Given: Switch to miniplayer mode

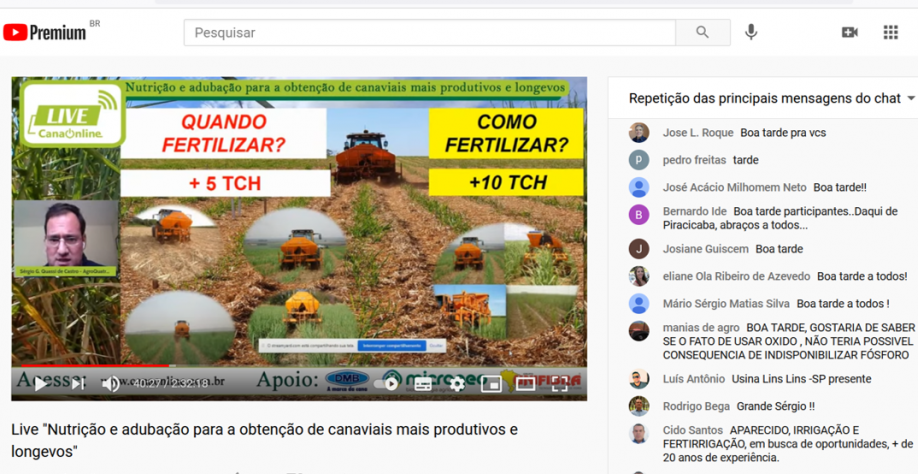Looking at the screenshot, I should (491, 383).
